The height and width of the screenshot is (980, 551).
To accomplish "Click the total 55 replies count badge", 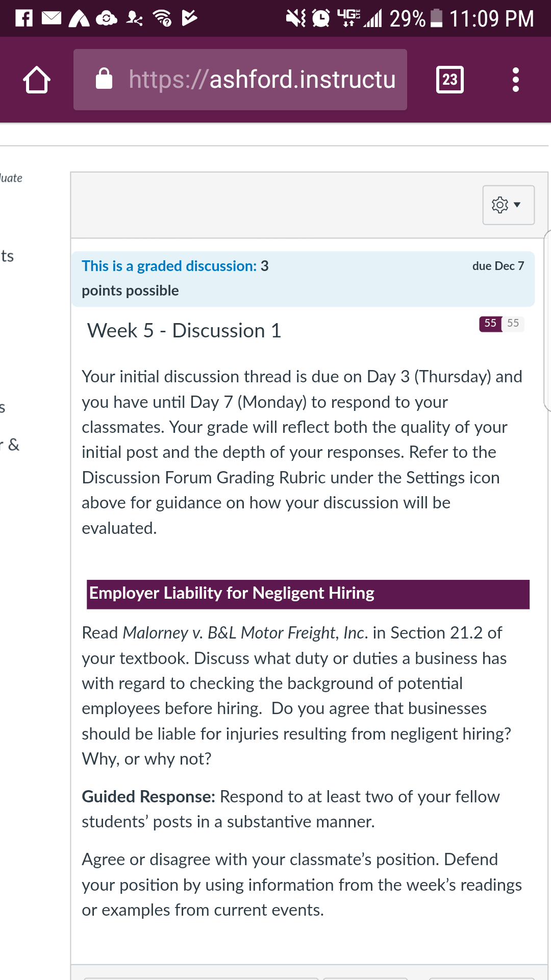I will (x=513, y=324).
